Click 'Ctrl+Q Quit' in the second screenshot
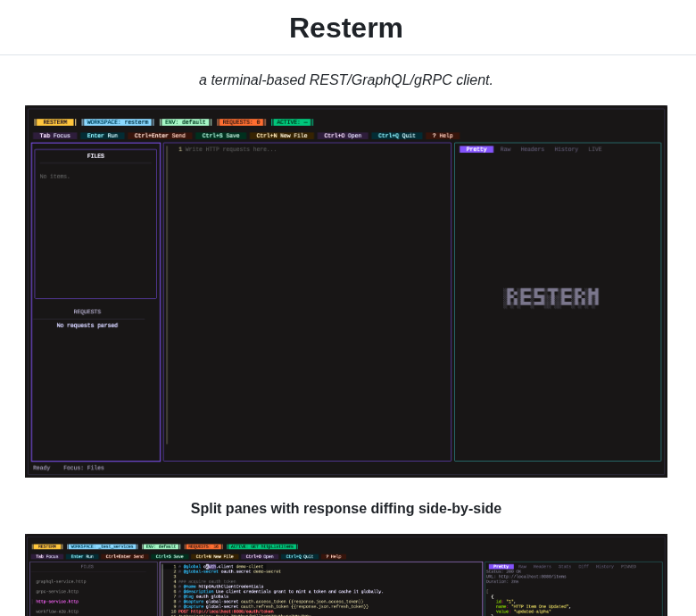This screenshot has height=616, width=696. point(300,556)
